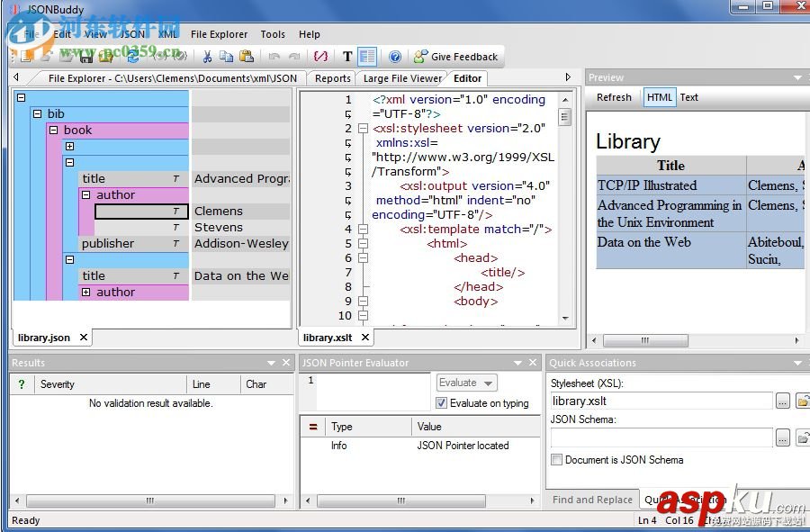This screenshot has height=532, width=810.
Task: Open stylesheet file with the folder icon
Action: (803, 401)
